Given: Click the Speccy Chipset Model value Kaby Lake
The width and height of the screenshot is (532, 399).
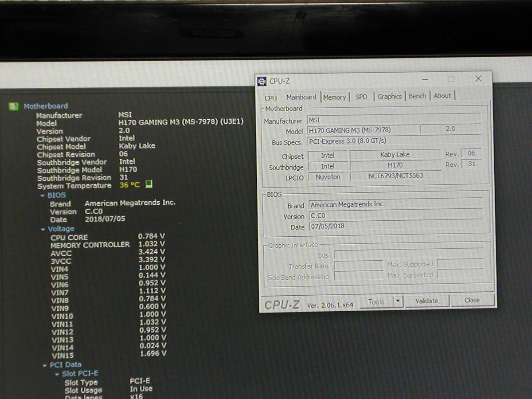Looking at the screenshot, I should click(x=137, y=146).
